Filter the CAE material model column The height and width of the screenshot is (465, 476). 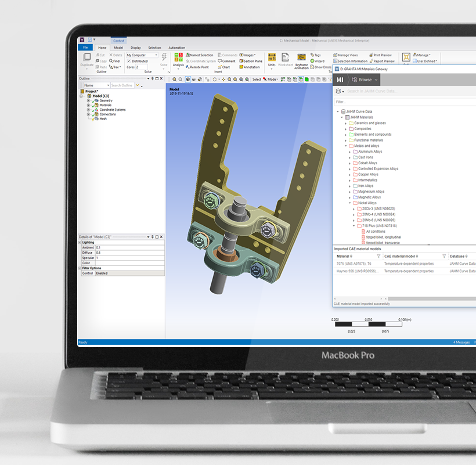pyautogui.click(x=444, y=255)
